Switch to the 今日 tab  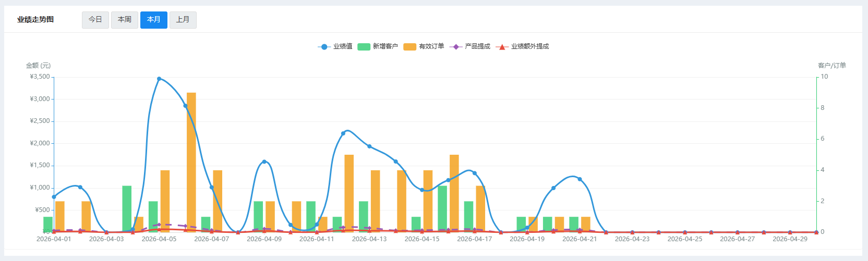point(95,20)
